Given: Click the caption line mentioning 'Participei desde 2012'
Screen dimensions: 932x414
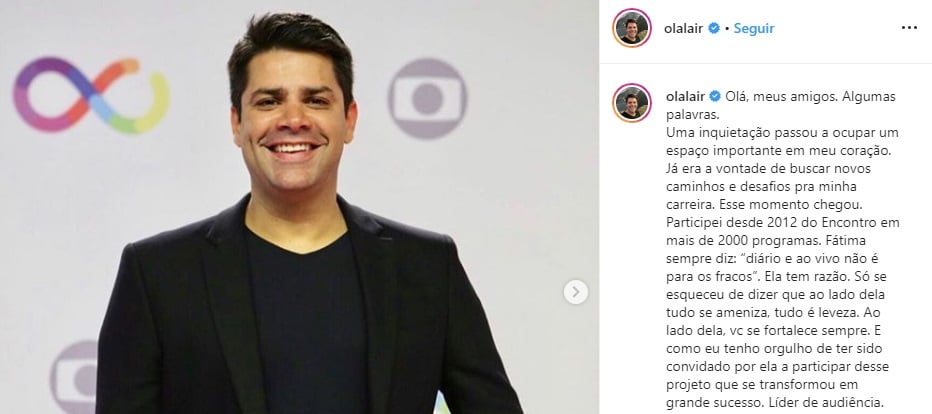Looking at the screenshot, I should pyautogui.click(x=783, y=223).
